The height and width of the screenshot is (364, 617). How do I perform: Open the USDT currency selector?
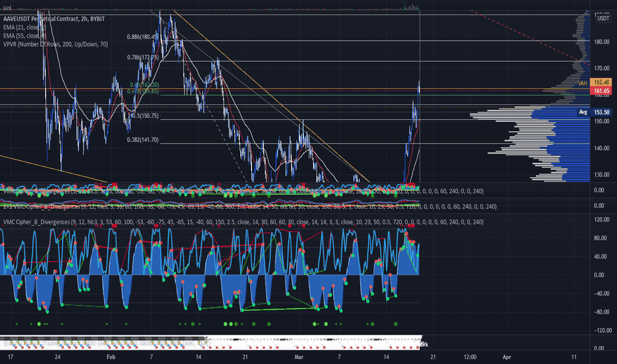tap(603, 19)
